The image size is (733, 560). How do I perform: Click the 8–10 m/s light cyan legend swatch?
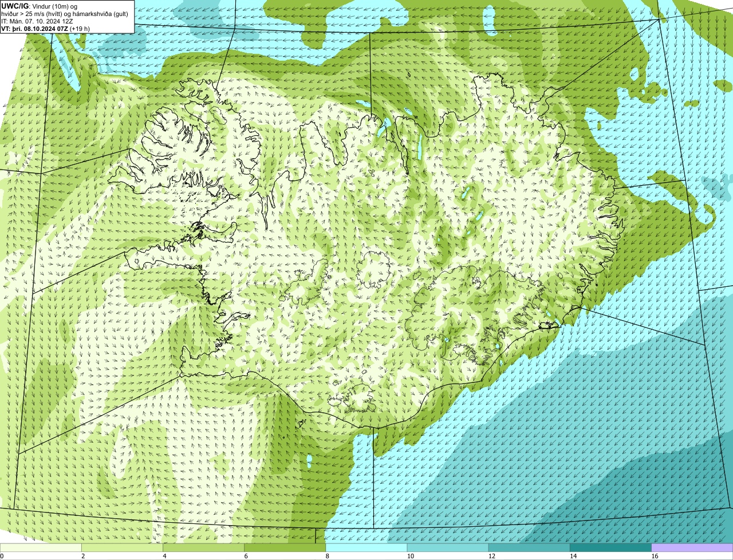[366, 548]
